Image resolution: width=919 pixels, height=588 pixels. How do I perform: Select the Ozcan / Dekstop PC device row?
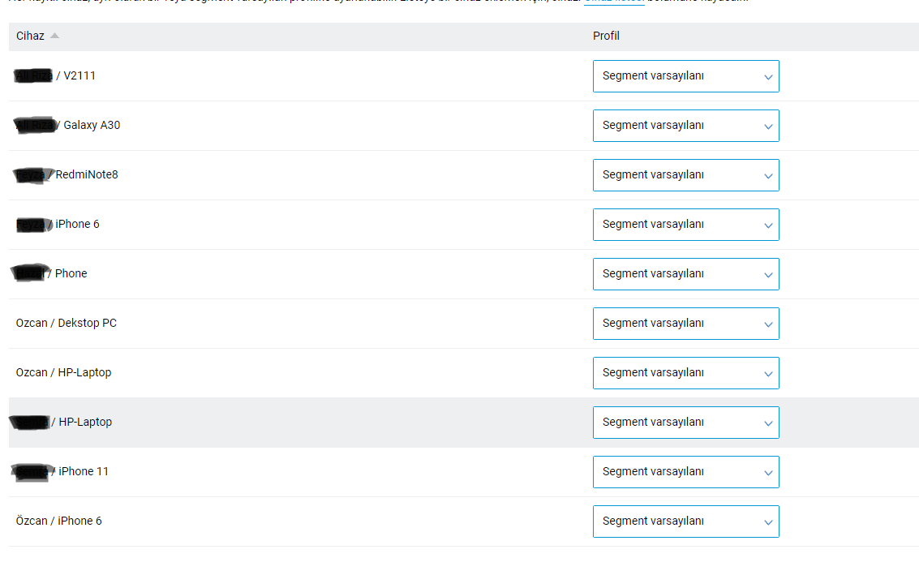coord(67,324)
